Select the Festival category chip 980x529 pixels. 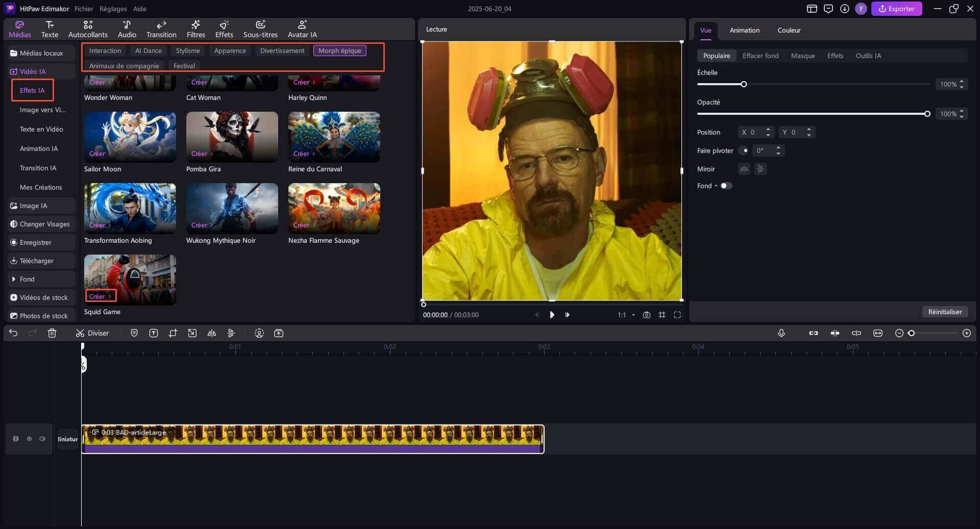(184, 66)
